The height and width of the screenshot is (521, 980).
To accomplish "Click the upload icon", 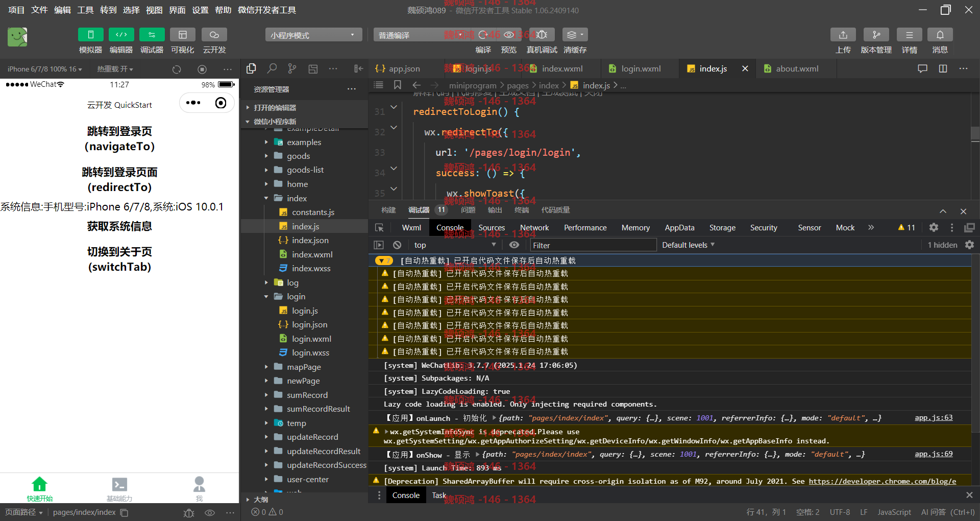I will 843,35.
